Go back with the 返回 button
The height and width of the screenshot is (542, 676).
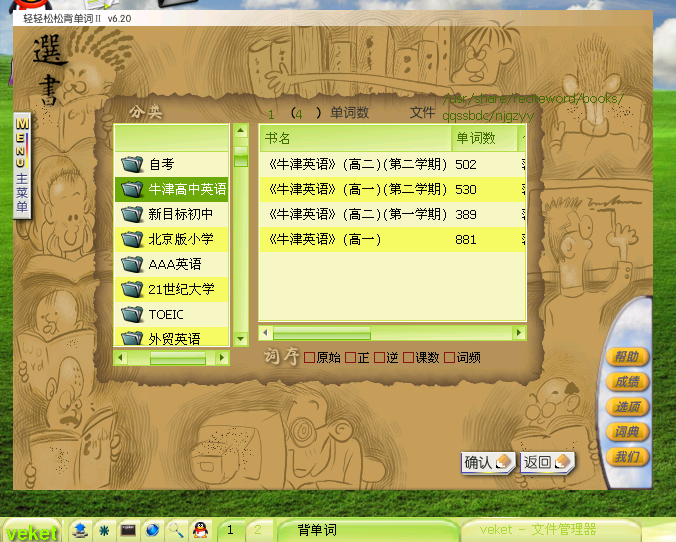coord(547,463)
